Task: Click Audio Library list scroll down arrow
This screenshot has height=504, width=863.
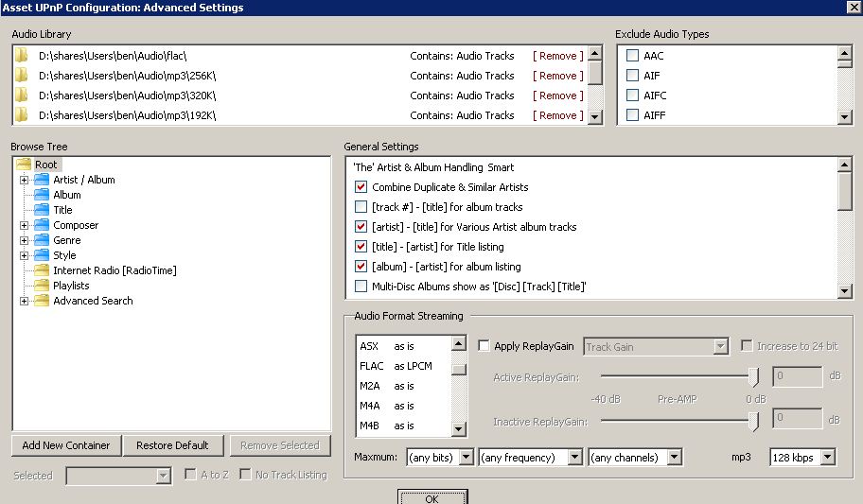Action: [595, 116]
